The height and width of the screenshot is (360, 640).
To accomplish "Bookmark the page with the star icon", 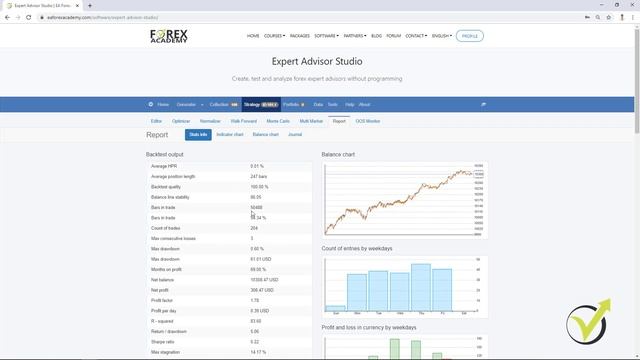I will (x=609, y=18).
